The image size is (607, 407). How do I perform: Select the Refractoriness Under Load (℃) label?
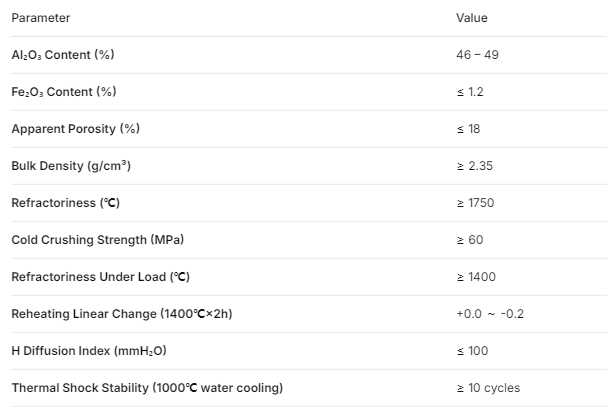tap(101, 277)
